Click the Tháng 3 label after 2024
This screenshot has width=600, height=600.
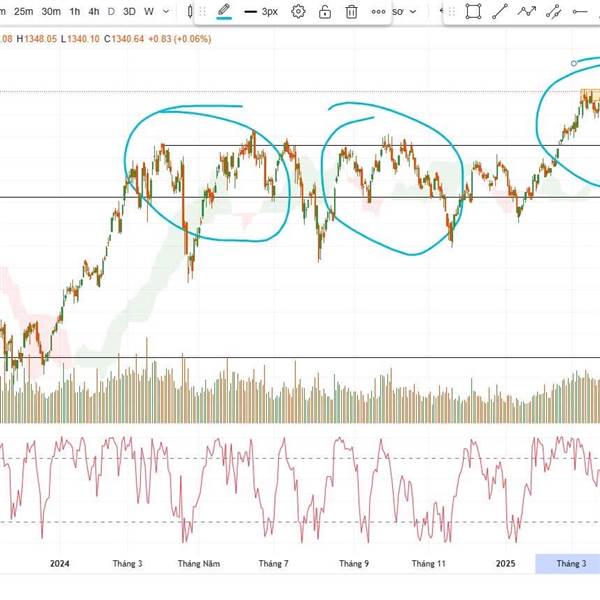(127, 563)
